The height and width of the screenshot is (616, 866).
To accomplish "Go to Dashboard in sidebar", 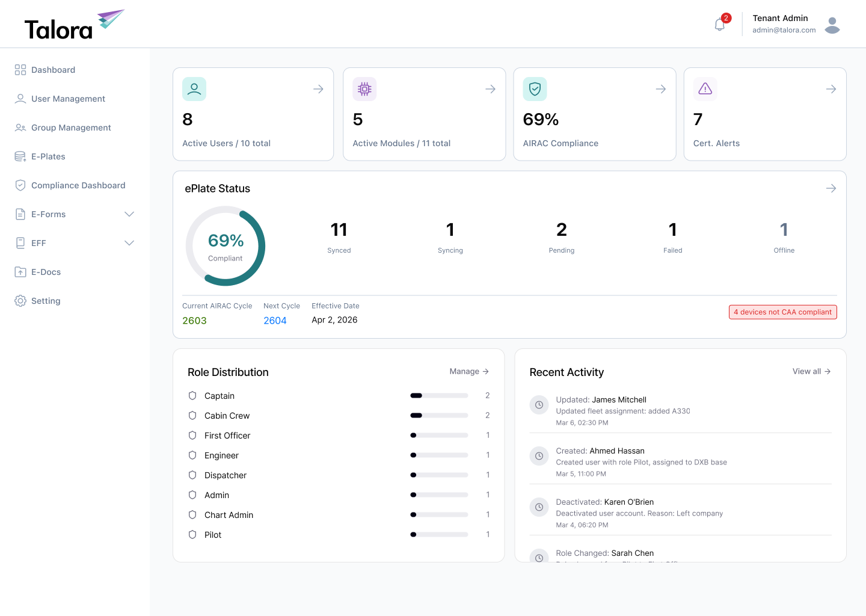I will [x=53, y=70].
